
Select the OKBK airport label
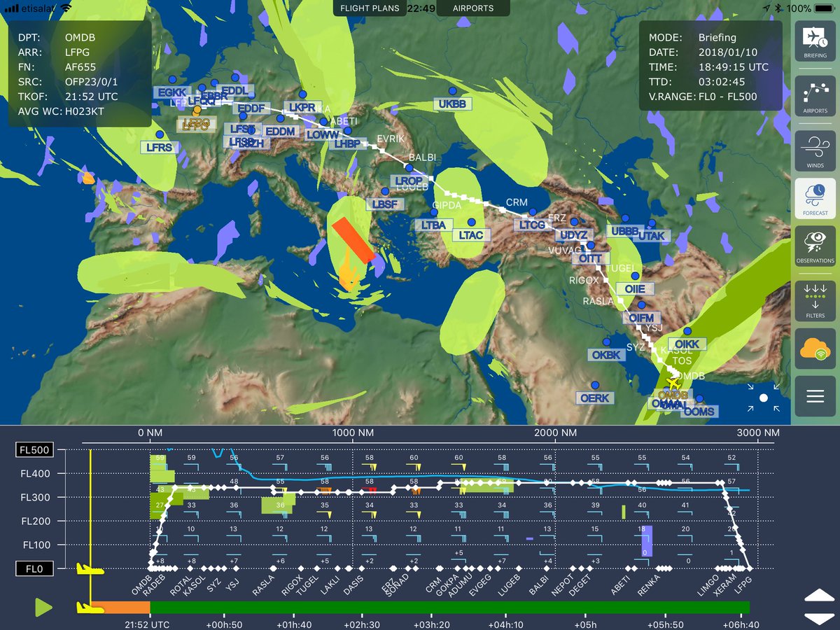(x=606, y=355)
